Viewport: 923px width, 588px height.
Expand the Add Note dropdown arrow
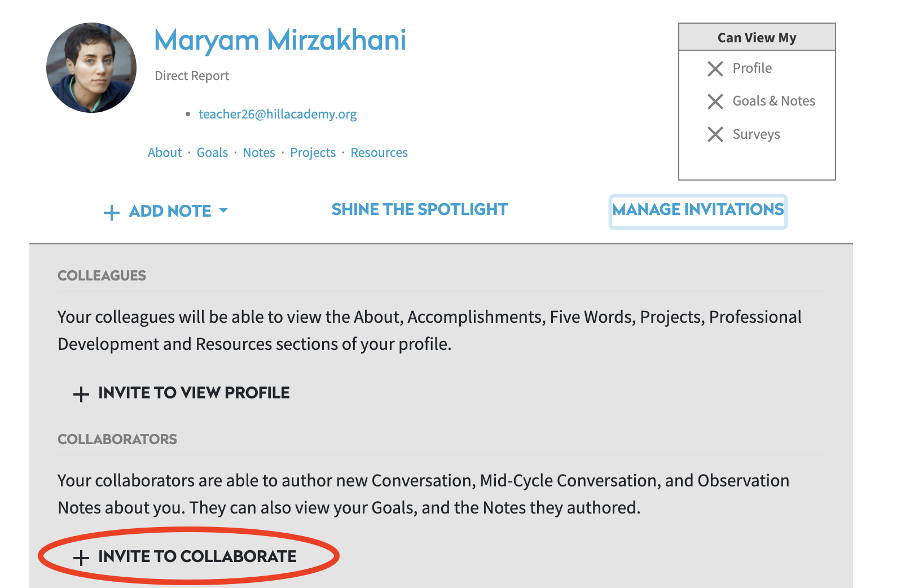pyautogui.click(x=223, y=210)
